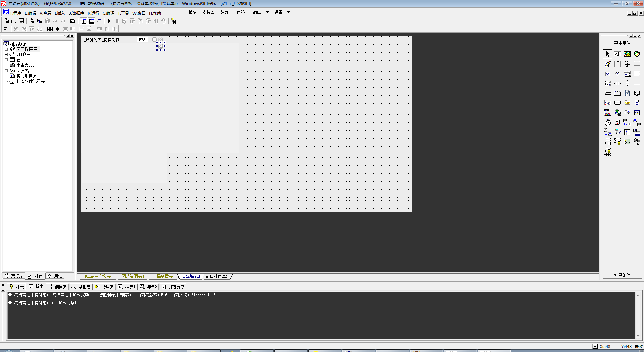Click the center vertically alignment icon

pyautogui.click(x=58, y=29)
